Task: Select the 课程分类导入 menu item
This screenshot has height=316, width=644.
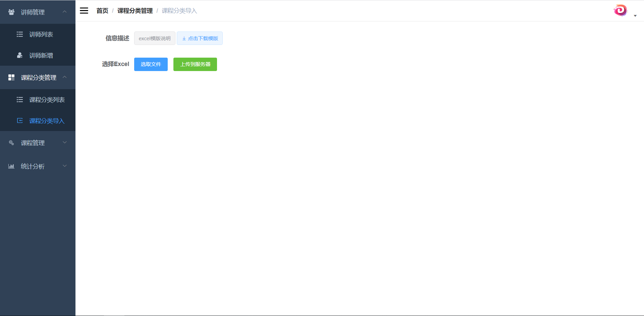Action: coord(38,121)
